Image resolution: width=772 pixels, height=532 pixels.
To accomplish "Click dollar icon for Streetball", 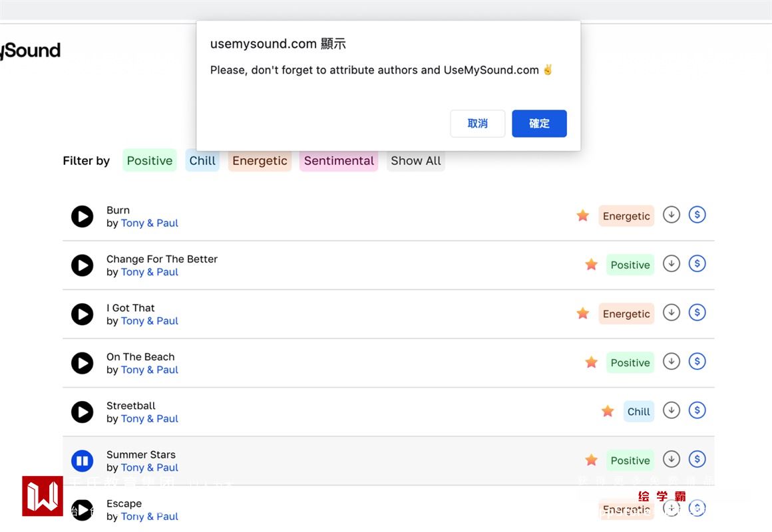I will click(x=697, y=410).
